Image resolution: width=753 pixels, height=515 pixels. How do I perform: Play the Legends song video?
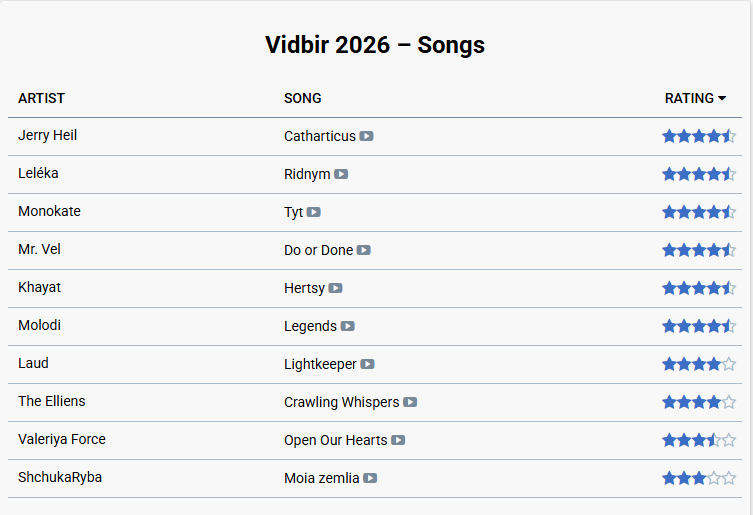pos(347,326)
